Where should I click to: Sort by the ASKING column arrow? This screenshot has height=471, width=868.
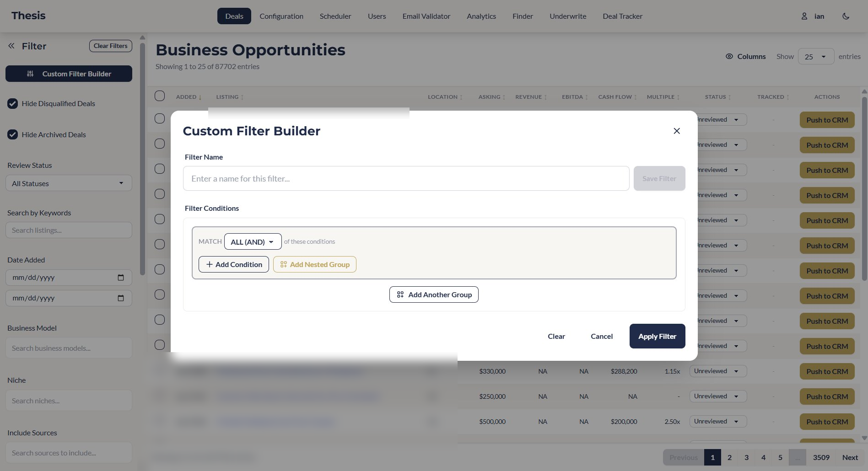coord(504,97)
